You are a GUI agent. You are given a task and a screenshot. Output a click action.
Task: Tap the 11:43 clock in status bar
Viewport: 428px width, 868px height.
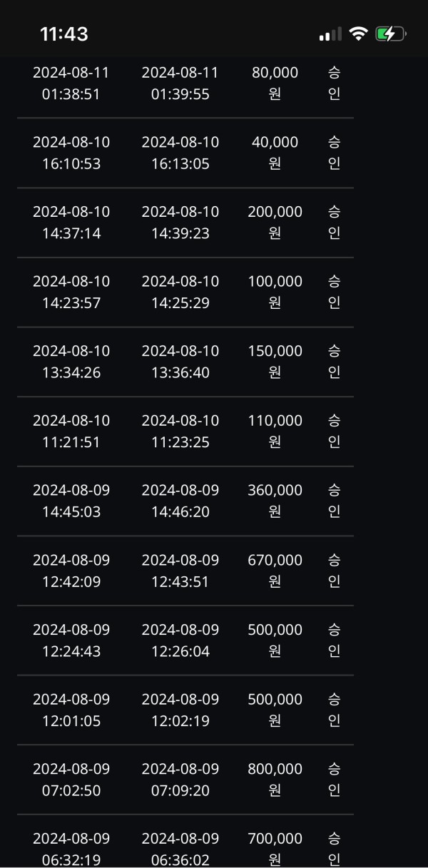(x=64, y=34)
